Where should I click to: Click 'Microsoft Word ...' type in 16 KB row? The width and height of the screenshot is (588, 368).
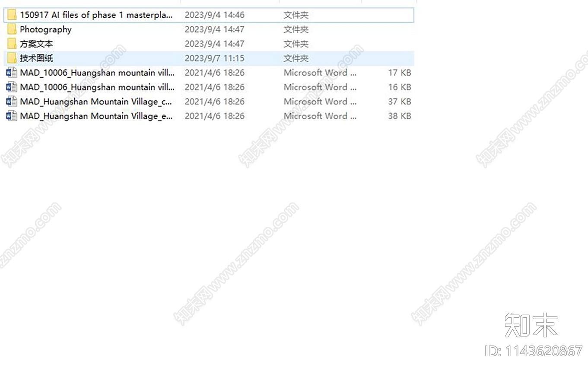[x=320, y=87]
